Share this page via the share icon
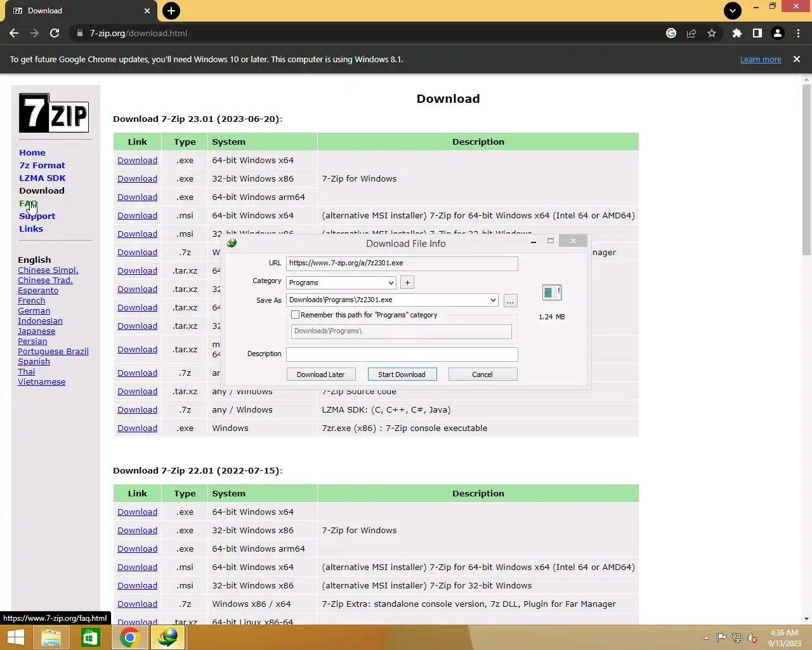This screenshot has width=812, height=650. [691, 33]
